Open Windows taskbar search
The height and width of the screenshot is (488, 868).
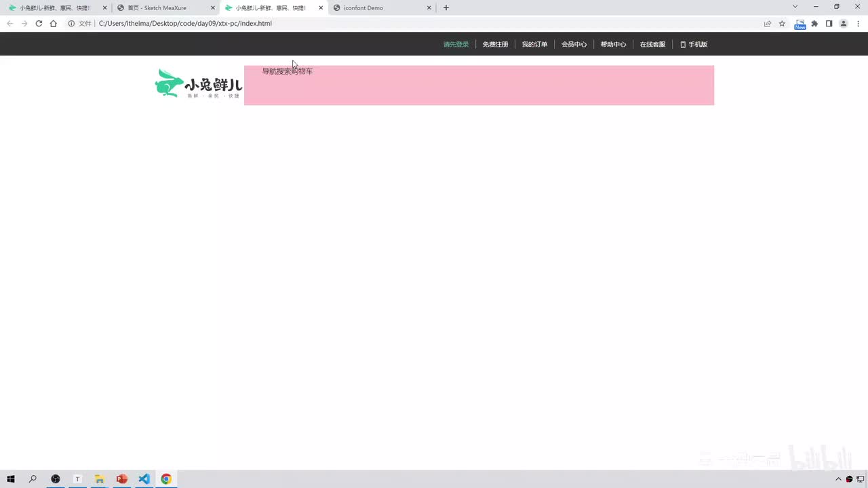[33, 479]
